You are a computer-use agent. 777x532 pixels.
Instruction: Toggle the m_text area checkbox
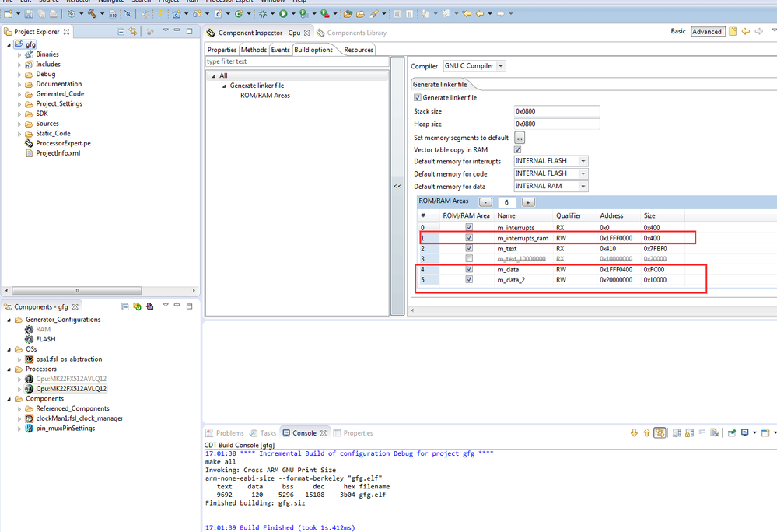pyautogui.click(x=469, y=248)
